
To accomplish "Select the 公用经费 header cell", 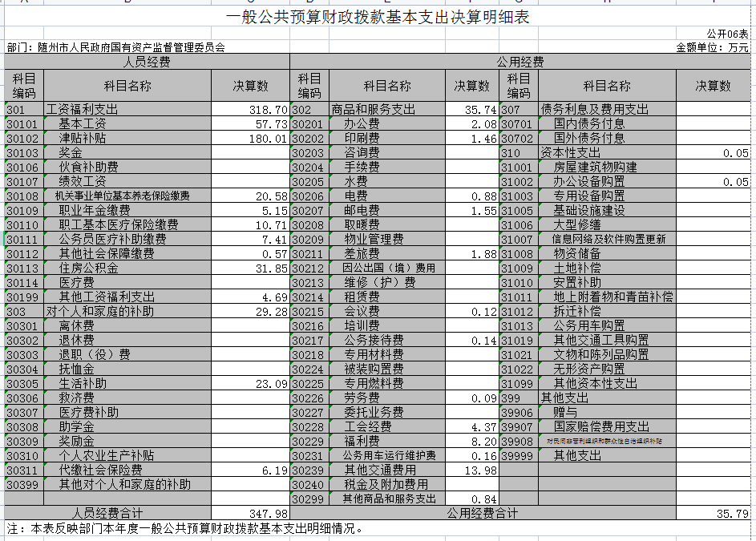I will point(520,62).
